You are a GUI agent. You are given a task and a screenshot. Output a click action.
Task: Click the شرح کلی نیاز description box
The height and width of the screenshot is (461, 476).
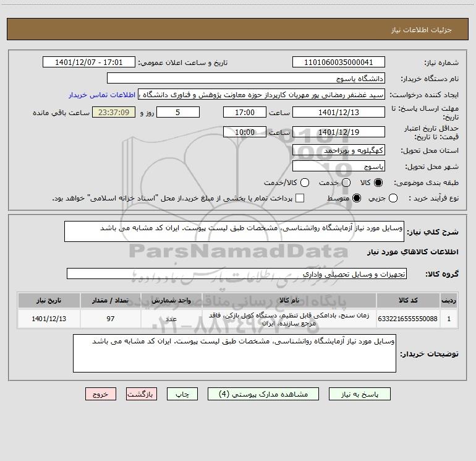point(234,231)
